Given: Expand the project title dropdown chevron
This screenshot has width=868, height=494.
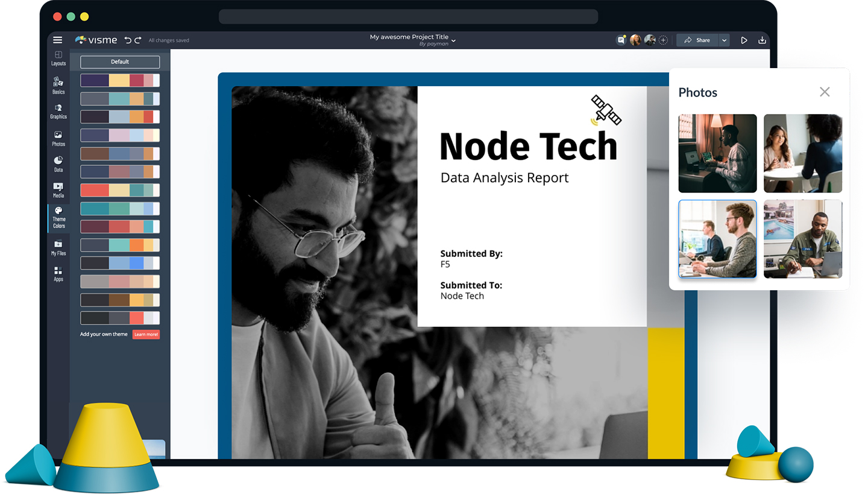Looking at the screenshot, I should (x=454, y=40).
